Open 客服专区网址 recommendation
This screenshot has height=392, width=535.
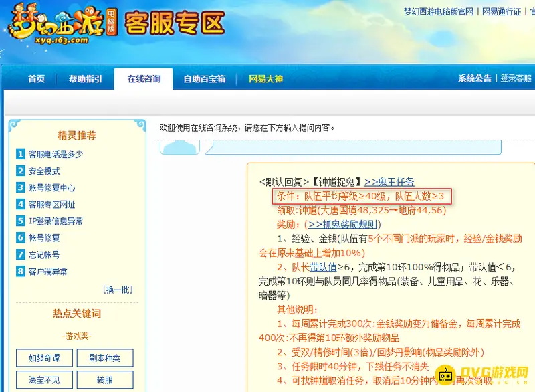pos(51,204)
